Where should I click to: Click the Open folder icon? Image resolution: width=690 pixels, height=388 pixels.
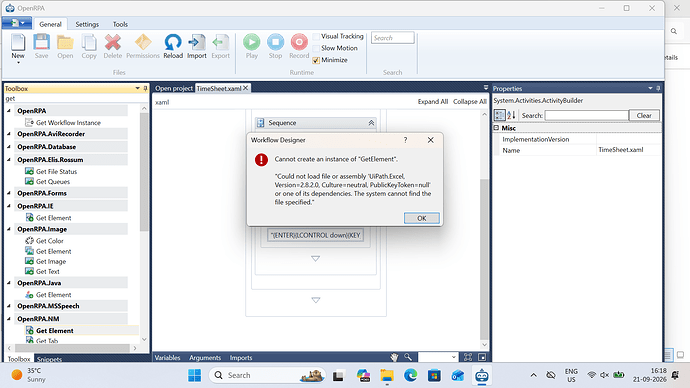pyautogui.click(x=65, y=43)
